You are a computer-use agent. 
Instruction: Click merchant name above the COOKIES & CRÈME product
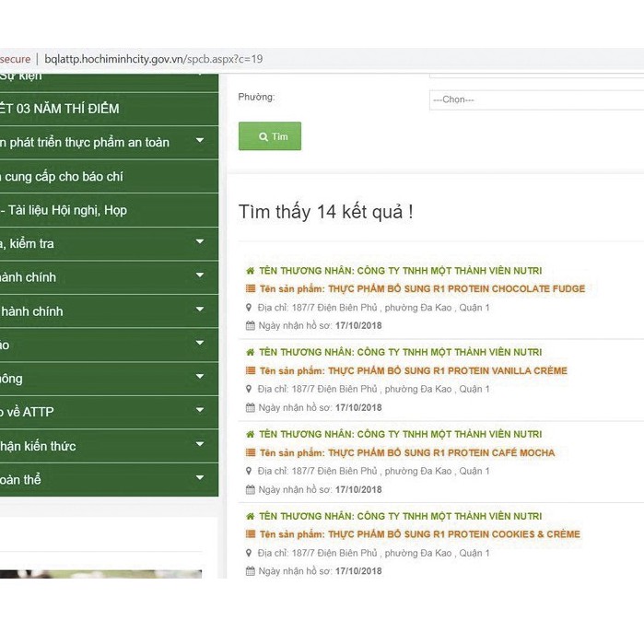pyautogui.click(x=401, y=516)
